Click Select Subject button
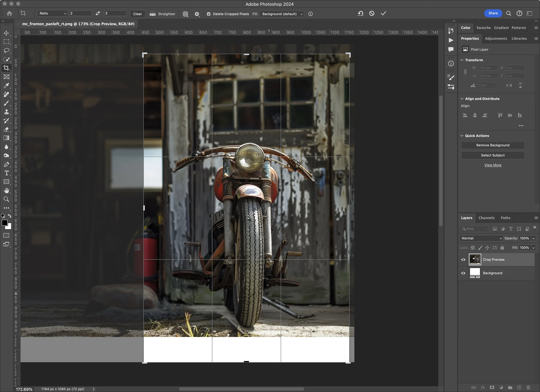This screenshot has height=392, width=540. (493, 155)
